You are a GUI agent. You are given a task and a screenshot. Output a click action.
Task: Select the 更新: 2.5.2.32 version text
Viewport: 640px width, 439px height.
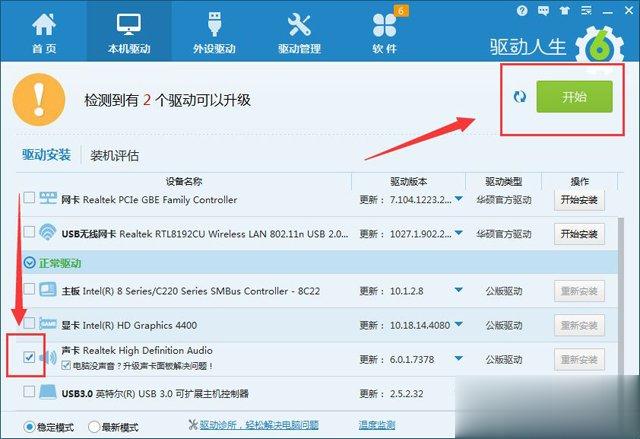[x=391, y=394]
